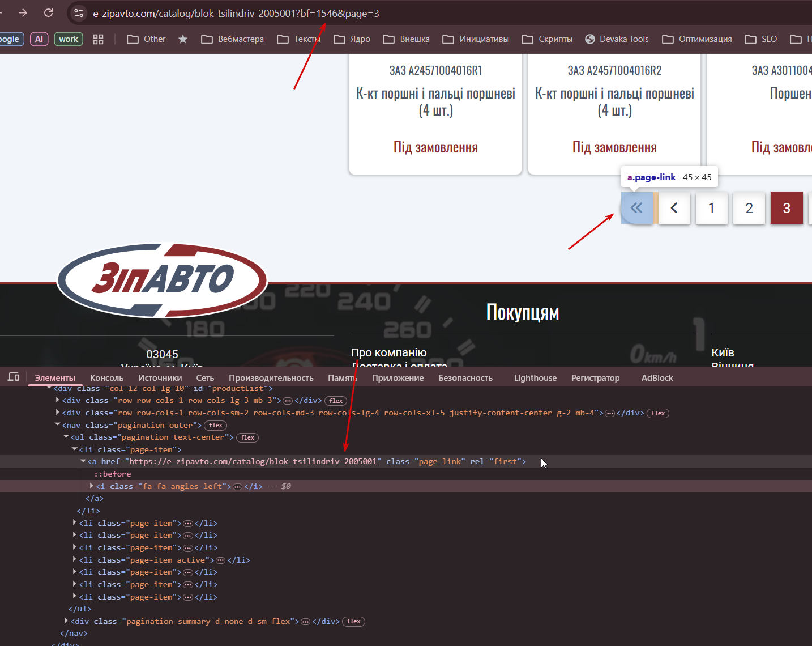Screen dimensions: 812x646
Task: Go to pagination page 1
Action: [x=711, y=208]
